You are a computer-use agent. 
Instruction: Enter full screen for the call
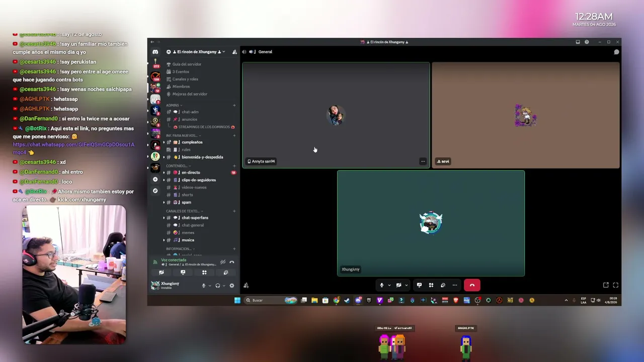615,285
